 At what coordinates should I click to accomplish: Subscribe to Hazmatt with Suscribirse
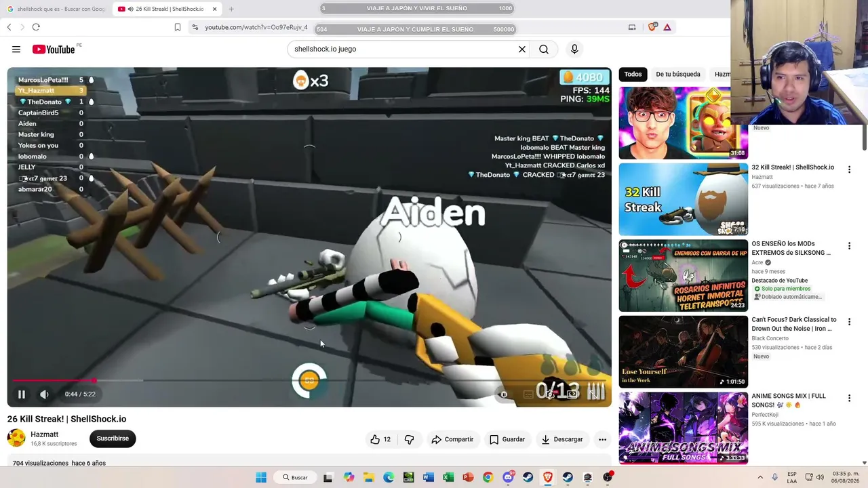click(x=113, y=439)
